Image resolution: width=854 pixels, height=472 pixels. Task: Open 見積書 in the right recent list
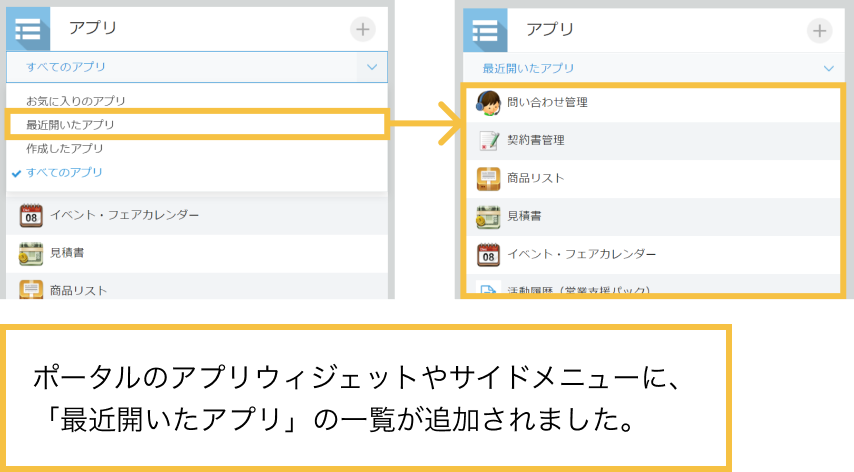tap(524, 216)
